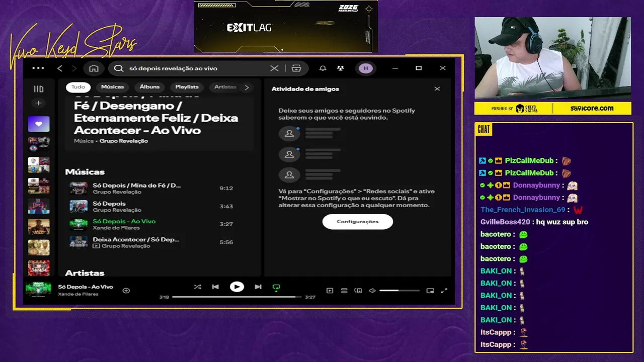
Task: Open the miniplayer
Action: point(430,291)
